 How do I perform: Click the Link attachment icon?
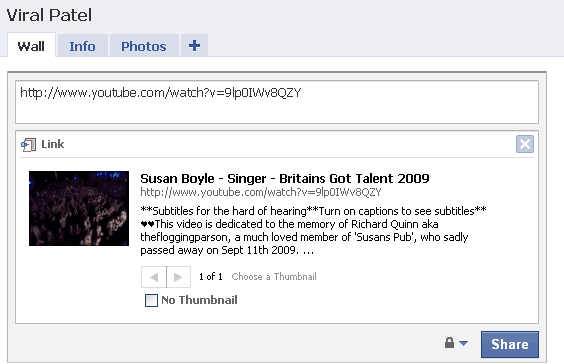coord(28,145)
